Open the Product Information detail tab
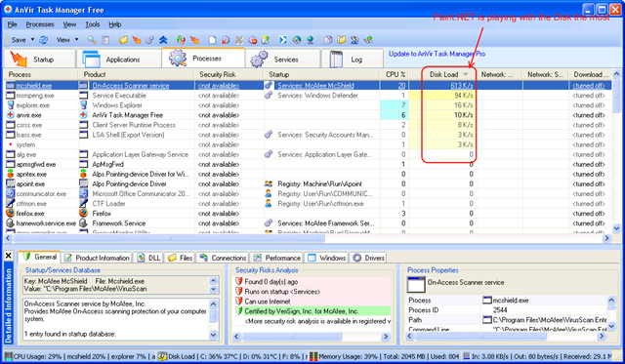This screenshot has height=364, width=625. point(98,258)
